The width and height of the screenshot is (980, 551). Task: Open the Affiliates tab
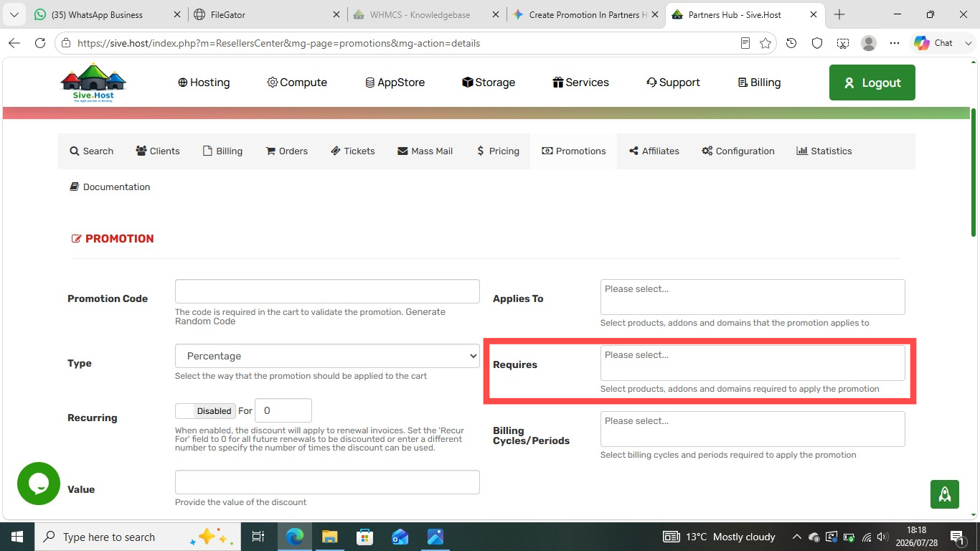click(654, 151)
